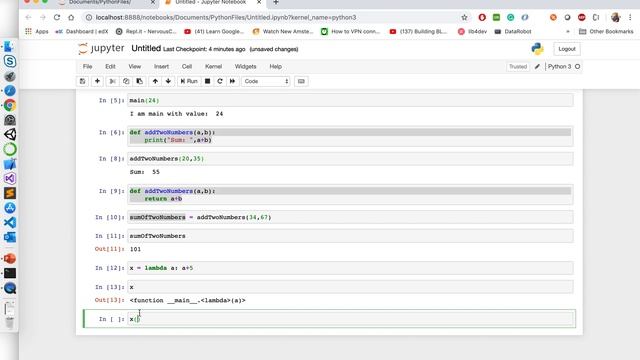
Task: Rename the notebook title Untitled
Action: click(x=146, y=49)
